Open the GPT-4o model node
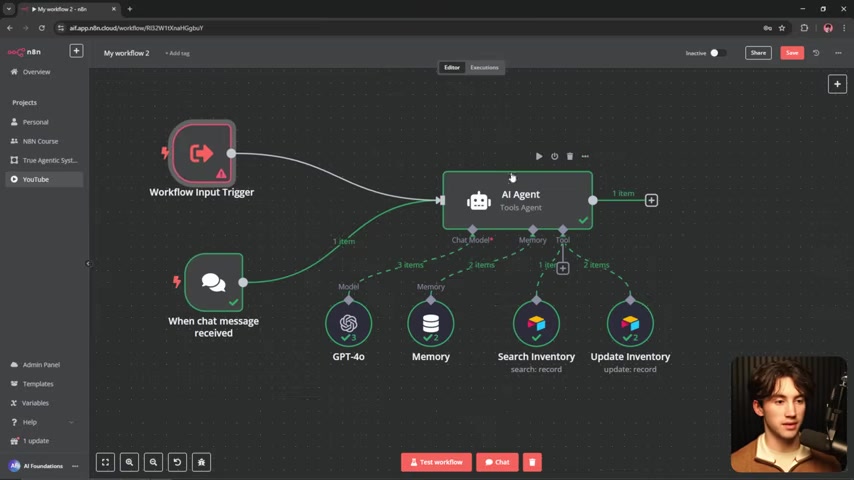 pyautogui.click(x=349, y=324)
